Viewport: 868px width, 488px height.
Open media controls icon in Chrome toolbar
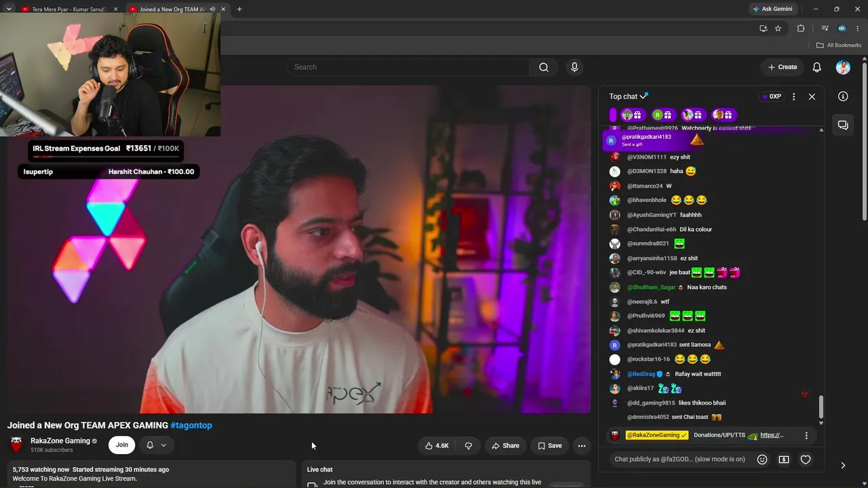tap(825, 28)
